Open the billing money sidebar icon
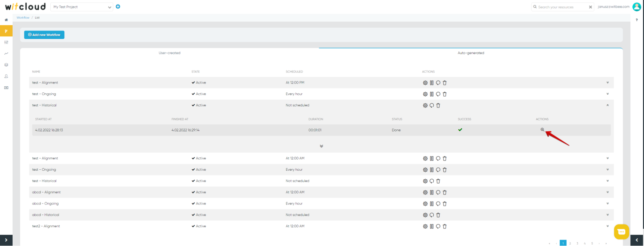 pos(6,88)
